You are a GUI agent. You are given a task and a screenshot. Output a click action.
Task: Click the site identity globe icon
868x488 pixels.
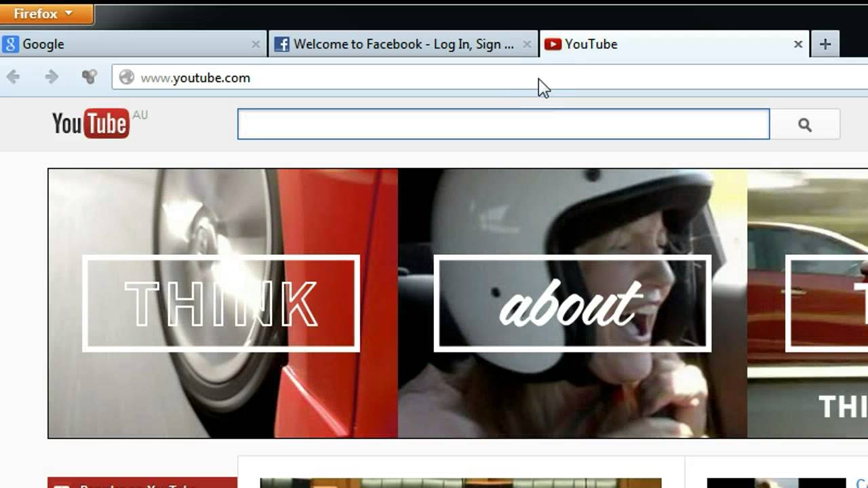[x=126, y=77]
